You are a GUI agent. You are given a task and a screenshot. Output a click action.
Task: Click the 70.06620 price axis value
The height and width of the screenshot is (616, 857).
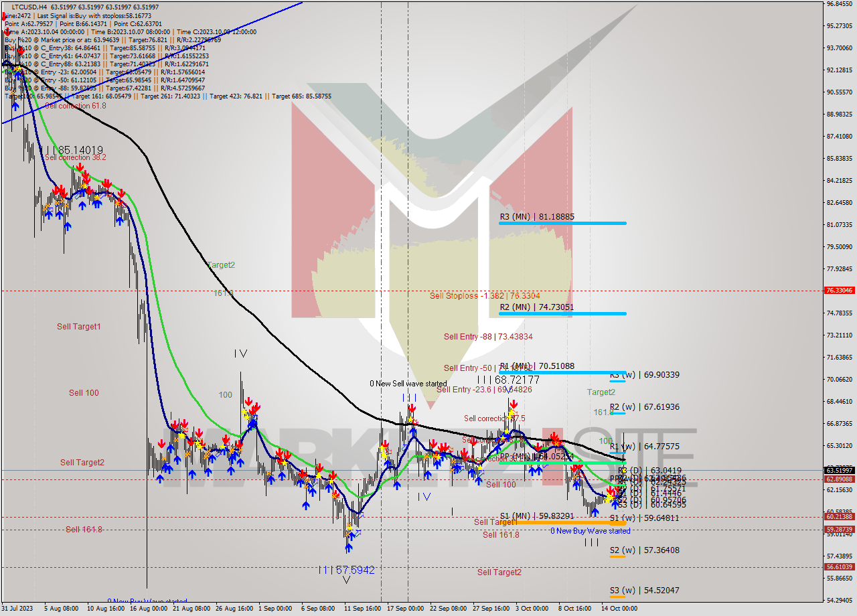[839, 380]
